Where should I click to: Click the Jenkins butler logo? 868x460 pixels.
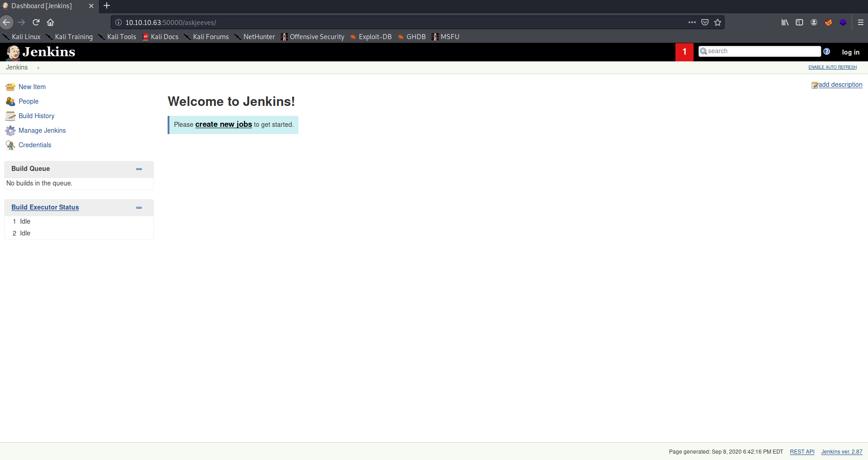point(13,52)
